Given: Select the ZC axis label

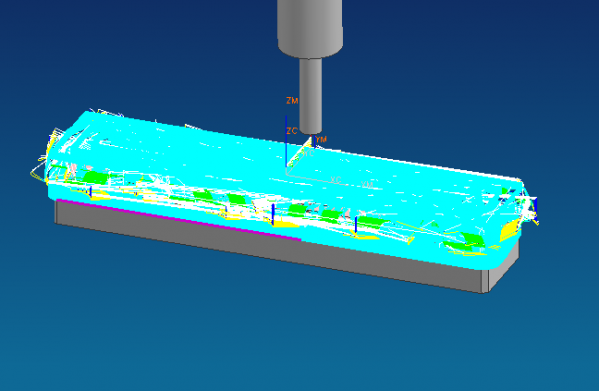Looking at the screenshot, I should point(292,131).
